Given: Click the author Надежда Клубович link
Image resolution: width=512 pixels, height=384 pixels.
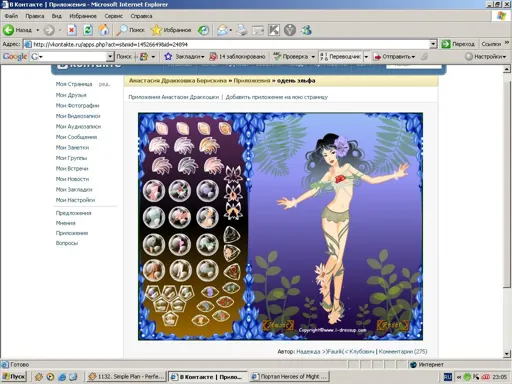Looking at the screenshot, I should [x=335, y=351].
